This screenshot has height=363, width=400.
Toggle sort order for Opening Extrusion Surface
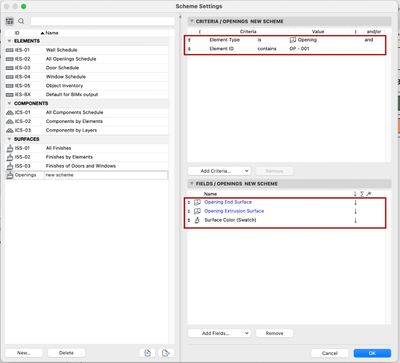pos(356,211)
